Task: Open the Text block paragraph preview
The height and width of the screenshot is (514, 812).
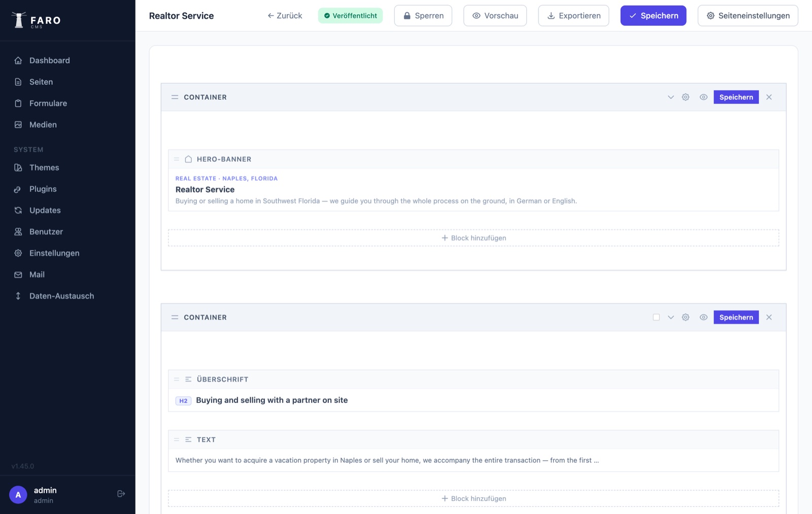Action: (x=387, y=460)
